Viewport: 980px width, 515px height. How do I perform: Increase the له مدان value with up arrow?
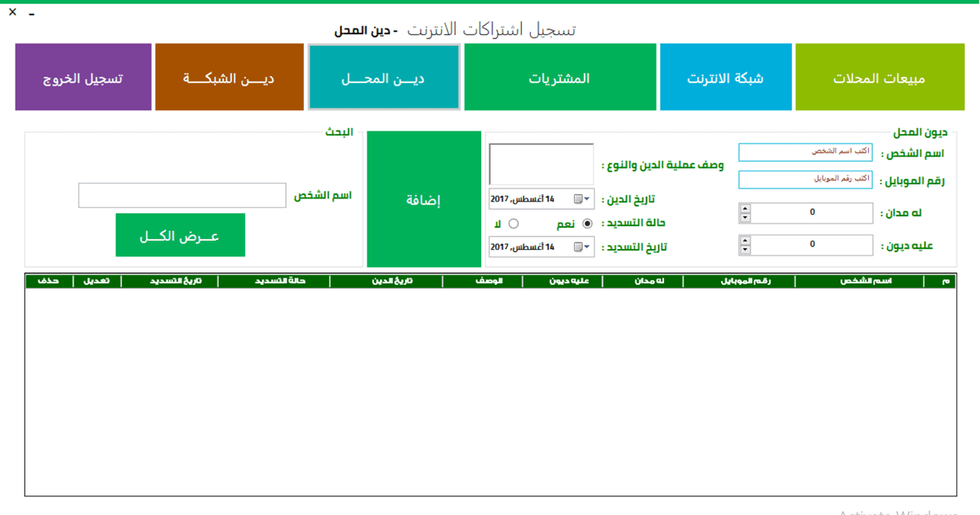click(x=745, y=208)
